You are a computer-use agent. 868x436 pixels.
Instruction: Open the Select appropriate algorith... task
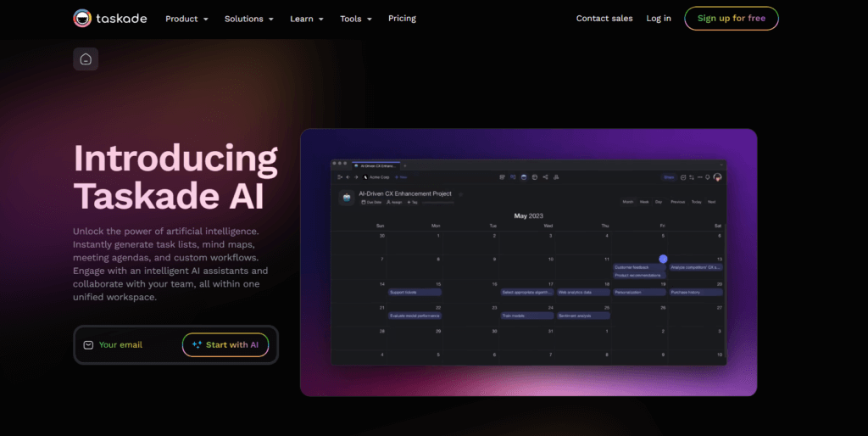point(527,292)
